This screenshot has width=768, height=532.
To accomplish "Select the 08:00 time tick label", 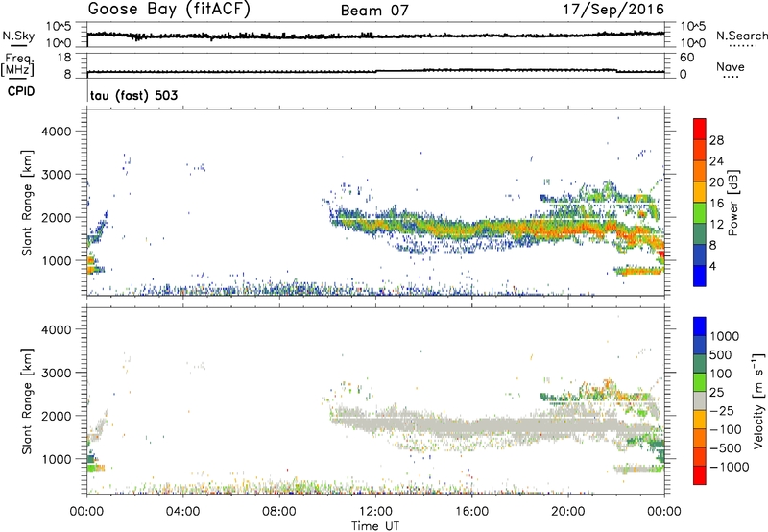I will pos(279,512).
